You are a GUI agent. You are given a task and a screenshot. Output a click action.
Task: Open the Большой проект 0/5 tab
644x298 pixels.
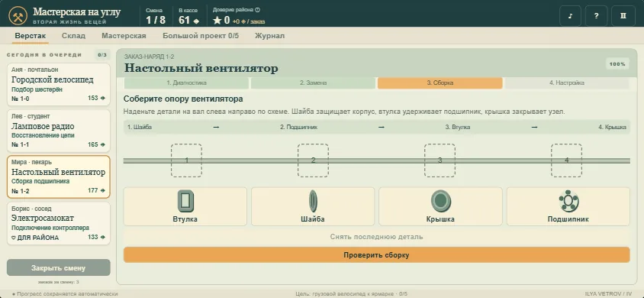(201, 36)
